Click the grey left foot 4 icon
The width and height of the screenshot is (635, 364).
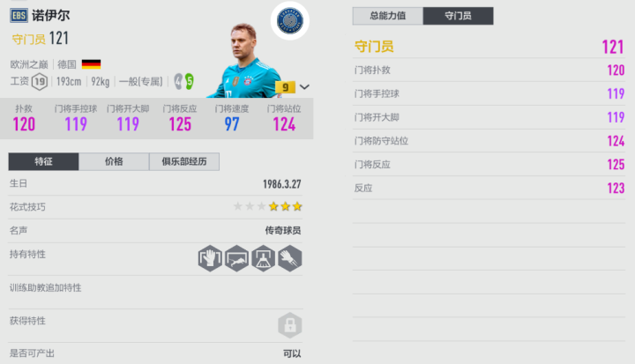178,81
